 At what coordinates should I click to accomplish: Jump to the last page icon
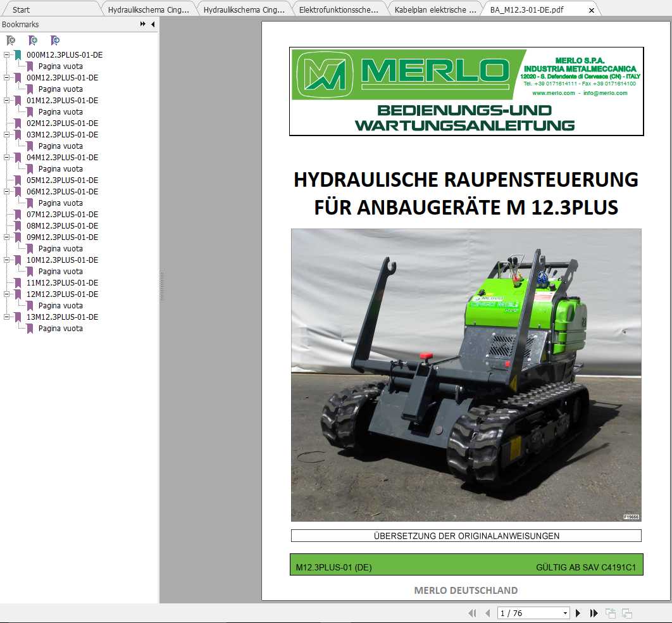click(x=594, y=613)
